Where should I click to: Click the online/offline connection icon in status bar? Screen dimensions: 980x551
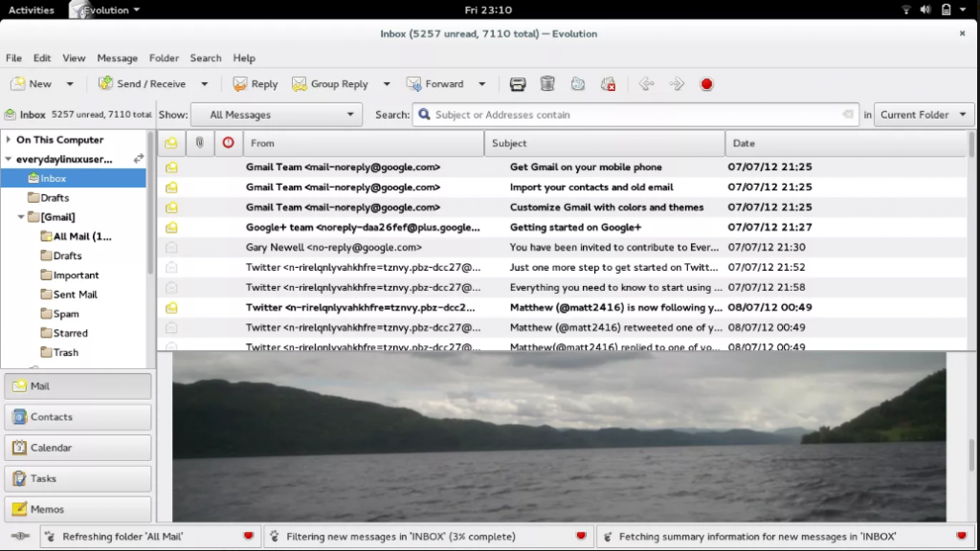pyautogui.click(x=20, y=536)
